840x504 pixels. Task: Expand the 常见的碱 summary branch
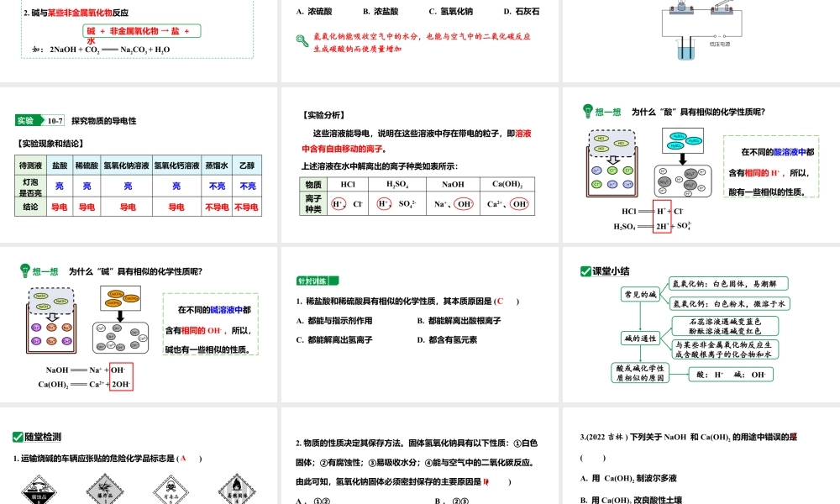tap(640, 294)
